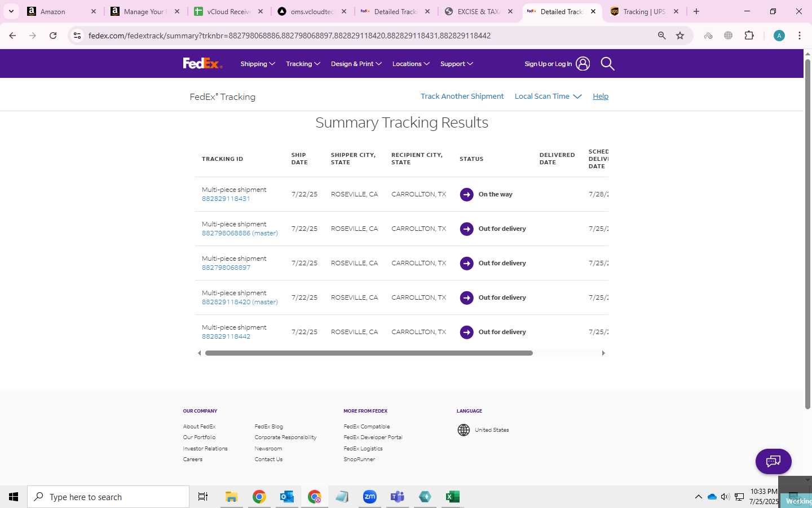This screenshot has width=812, height=508.
Task: Click the table scroll left arrow
Action: (199, 353)
